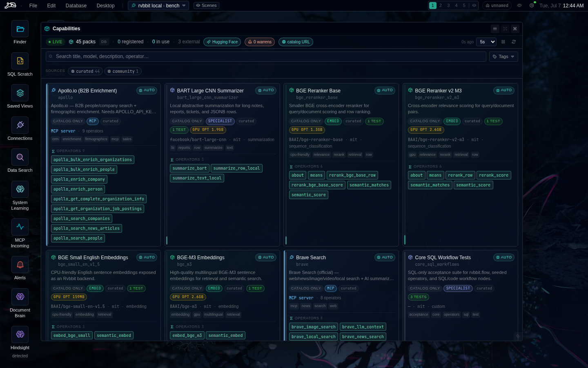Open the Tags filter dropdown

(x=503, y=56)
